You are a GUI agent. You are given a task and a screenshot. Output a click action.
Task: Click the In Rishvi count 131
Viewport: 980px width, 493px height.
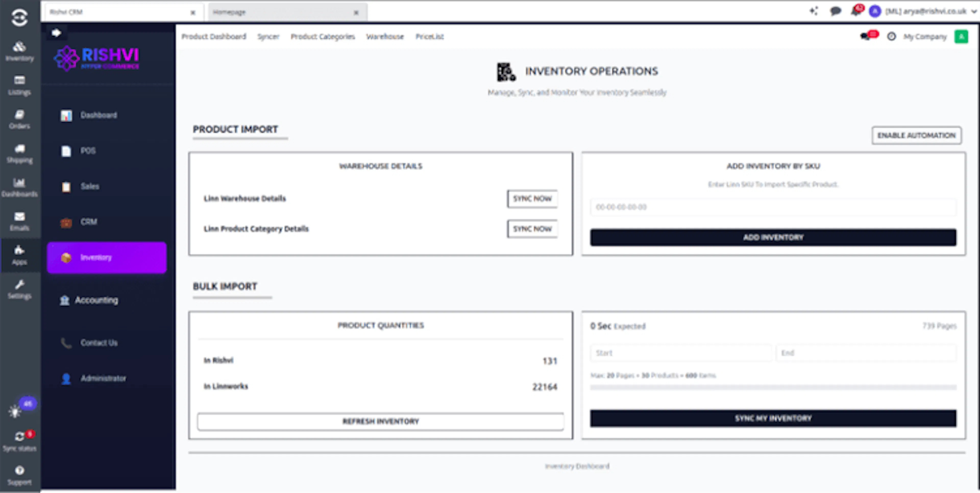(550, 361)
